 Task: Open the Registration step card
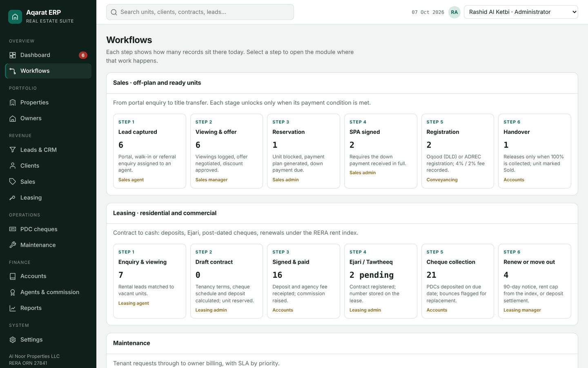click(x=458, y=151)
